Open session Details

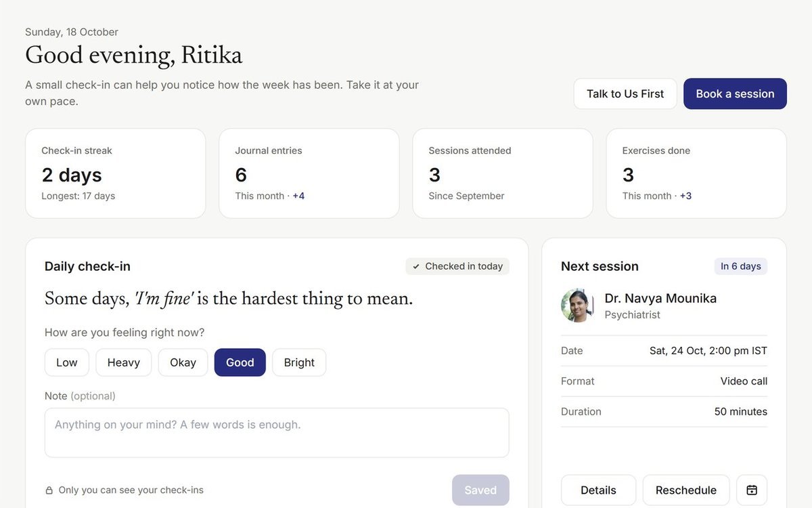click(598, 490)
